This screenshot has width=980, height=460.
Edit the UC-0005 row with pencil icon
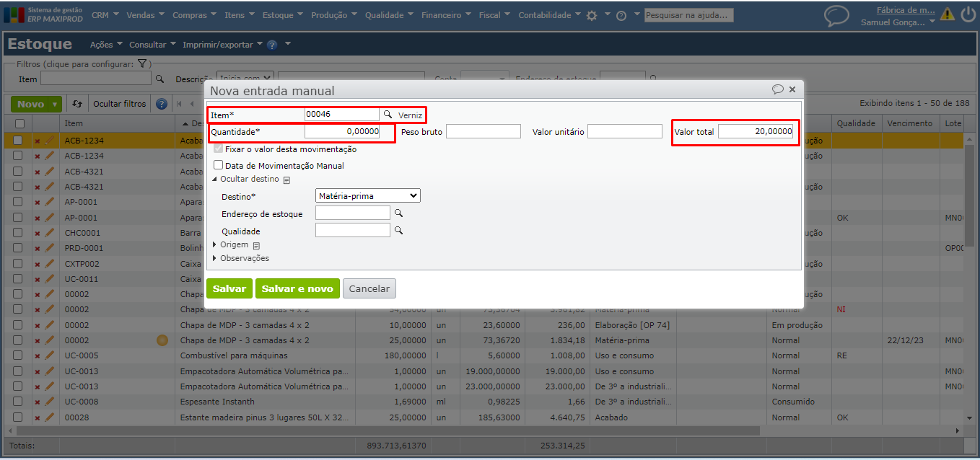49,355
